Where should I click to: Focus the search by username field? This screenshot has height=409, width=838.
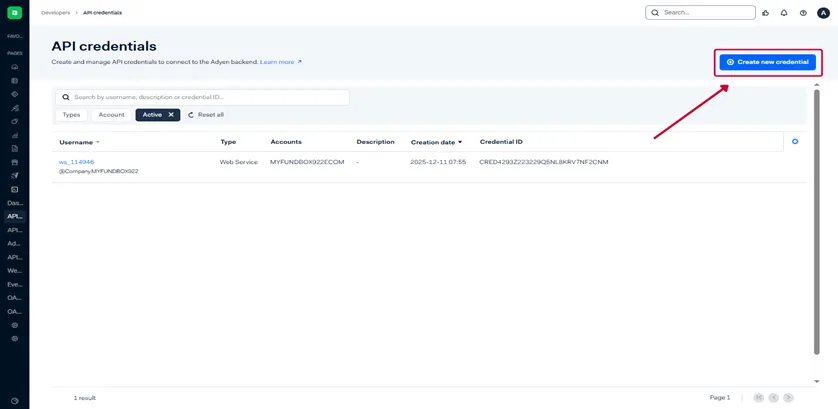point(202,97)
